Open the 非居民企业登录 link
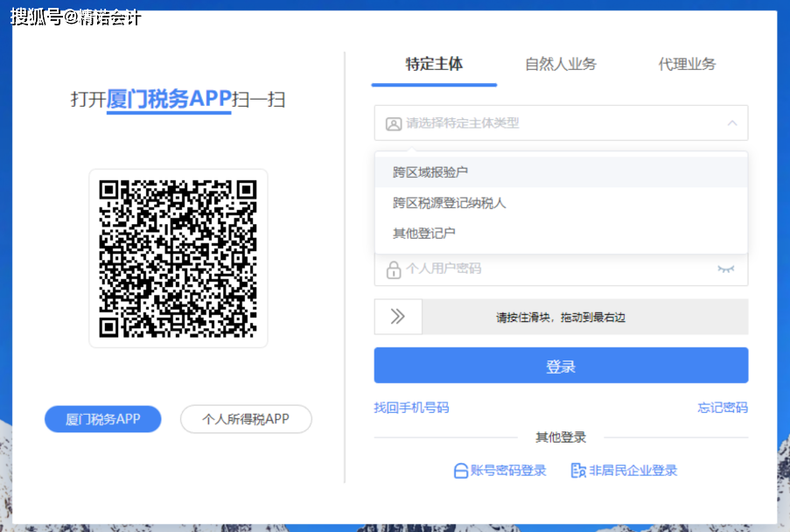Viewport: 790px width, 532px height. [x=633, y=471]
